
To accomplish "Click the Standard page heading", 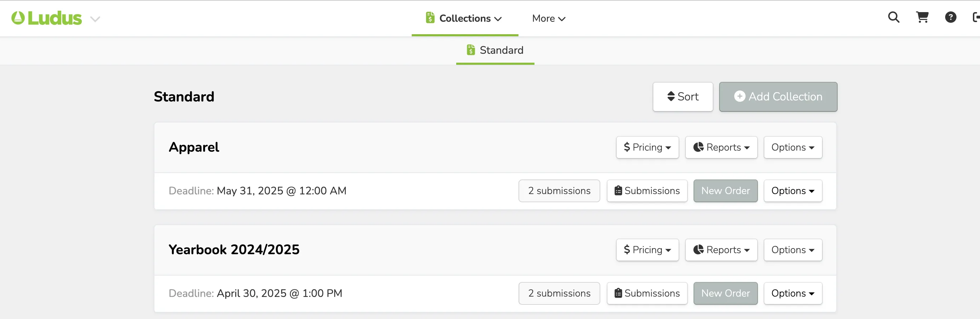I will coord(184,97).
